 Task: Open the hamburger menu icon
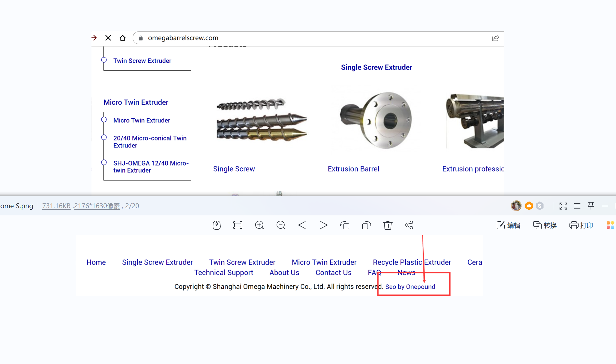pyautogui.click(x=577, y=206)
